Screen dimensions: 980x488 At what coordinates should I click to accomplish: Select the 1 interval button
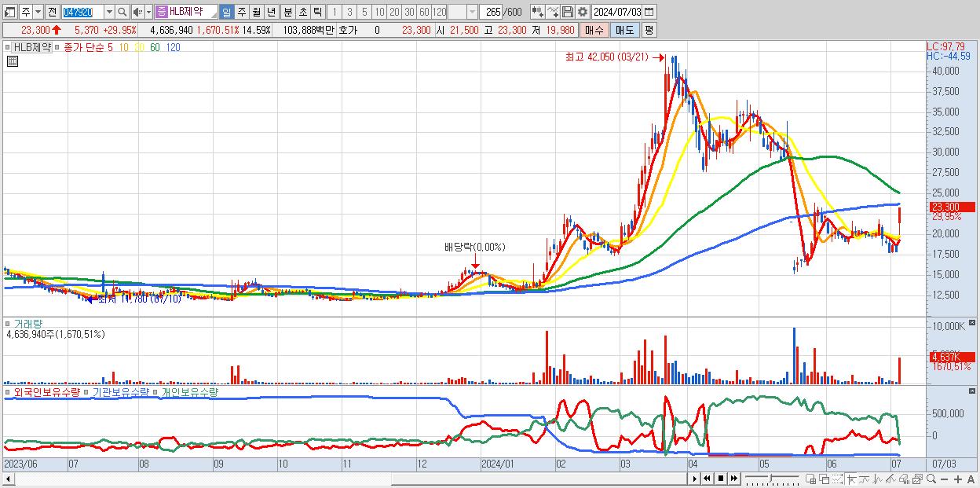(335, 12)
